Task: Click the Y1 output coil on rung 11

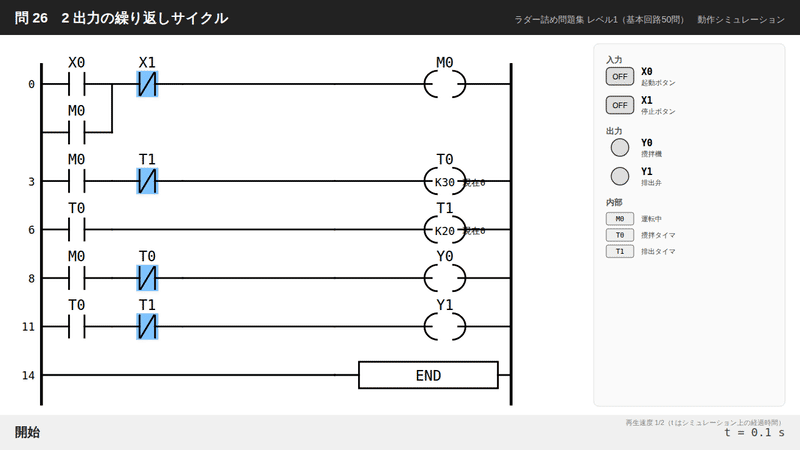Action: click(445, 327)
